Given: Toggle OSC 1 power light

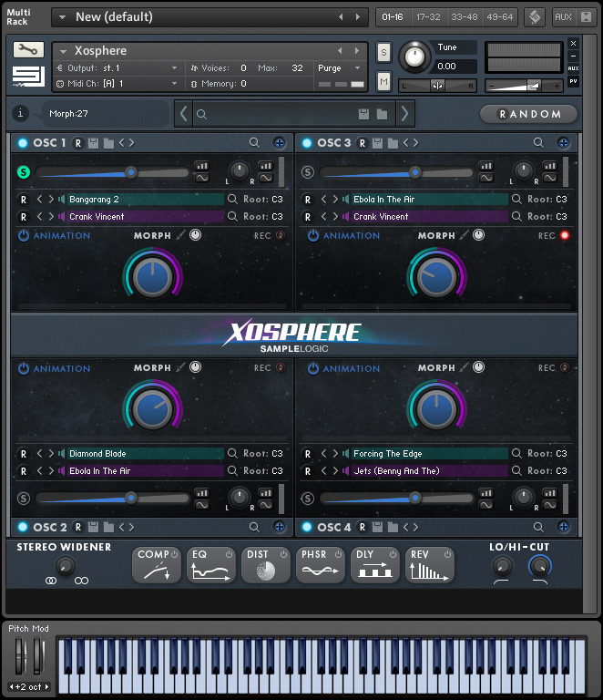Looking at the screenshot, I should (x=22, y=143).
